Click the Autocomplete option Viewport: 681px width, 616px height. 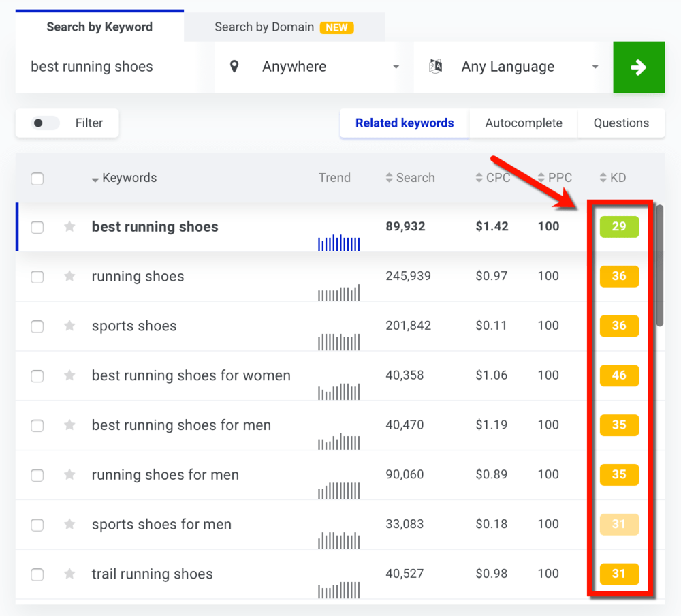[x=524, y=123]
